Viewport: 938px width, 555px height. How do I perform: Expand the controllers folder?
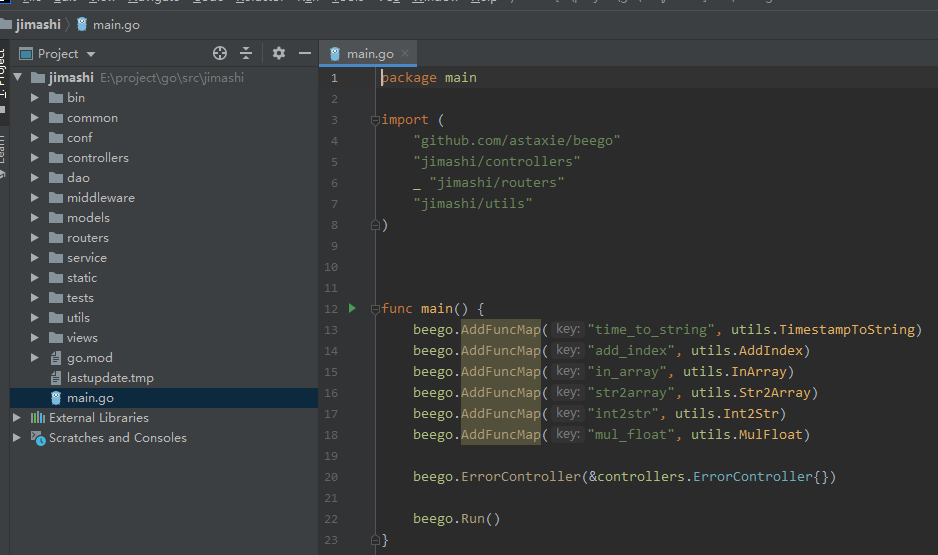35,158
